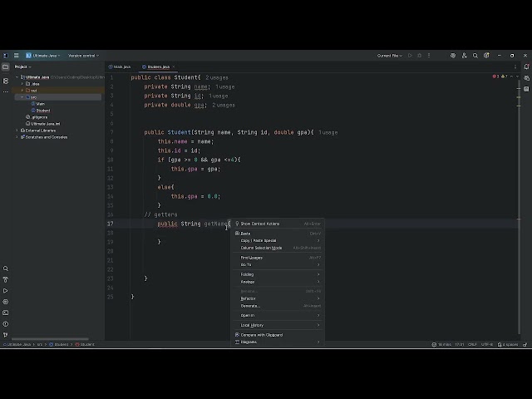This screenshot has height=399, width=532.
Task: Open the Find tool window icon
Action: 6,268
